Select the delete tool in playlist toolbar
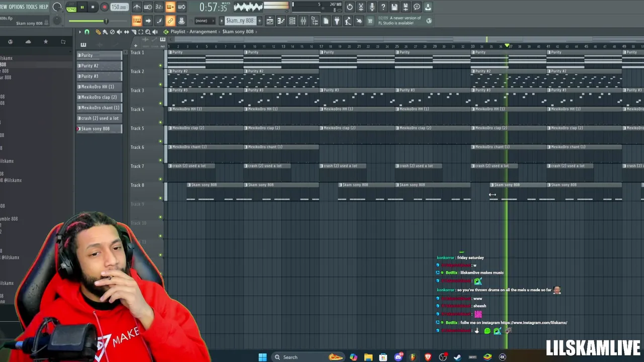The width and height of the screenshot is (644, 362). 112,32
